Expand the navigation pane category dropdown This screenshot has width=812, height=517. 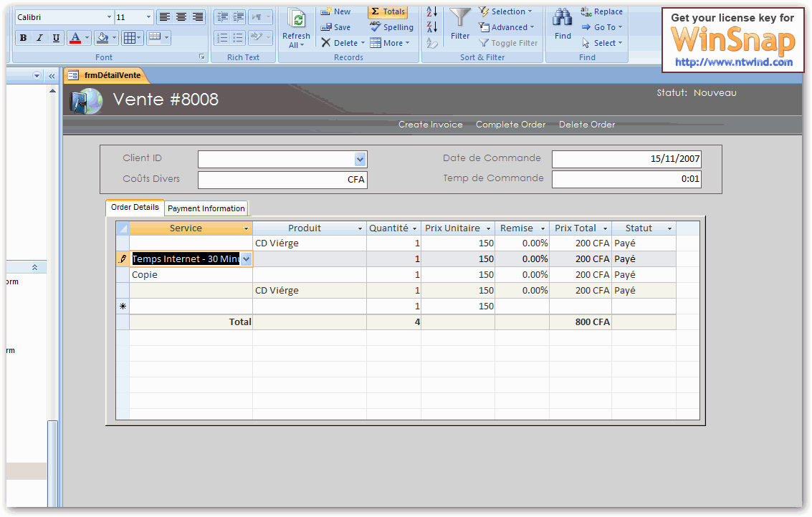tap(37, 76)
